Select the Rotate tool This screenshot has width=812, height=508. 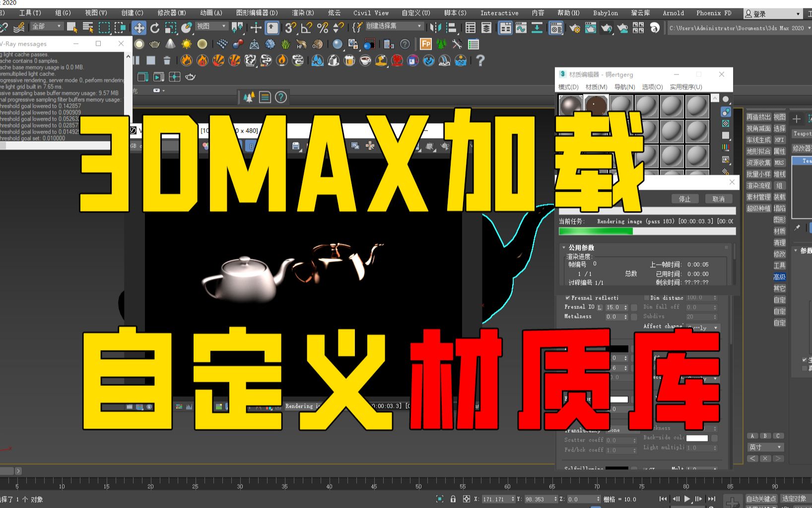155,28
